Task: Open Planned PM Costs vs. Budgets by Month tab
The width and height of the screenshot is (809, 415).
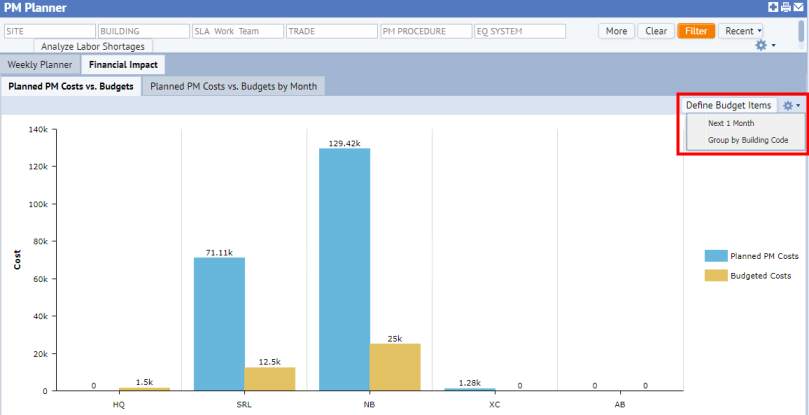Action: [233, 86]
